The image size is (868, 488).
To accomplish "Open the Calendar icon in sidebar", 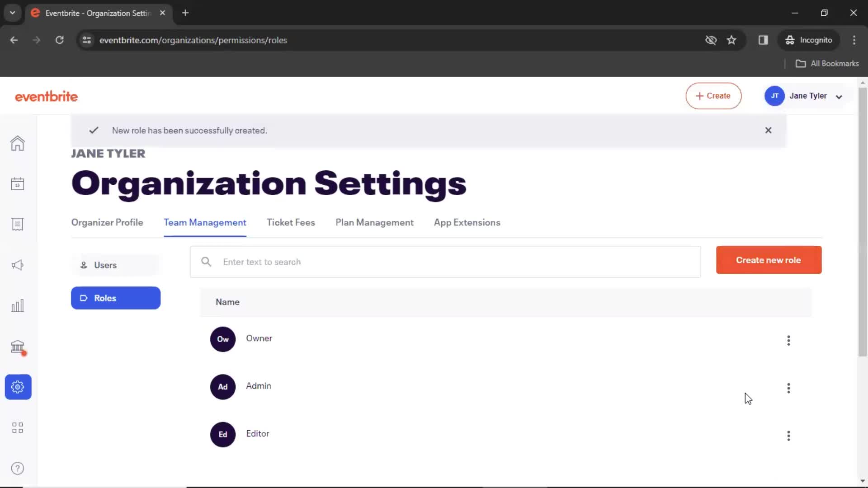I will click(x=17, y=183).
